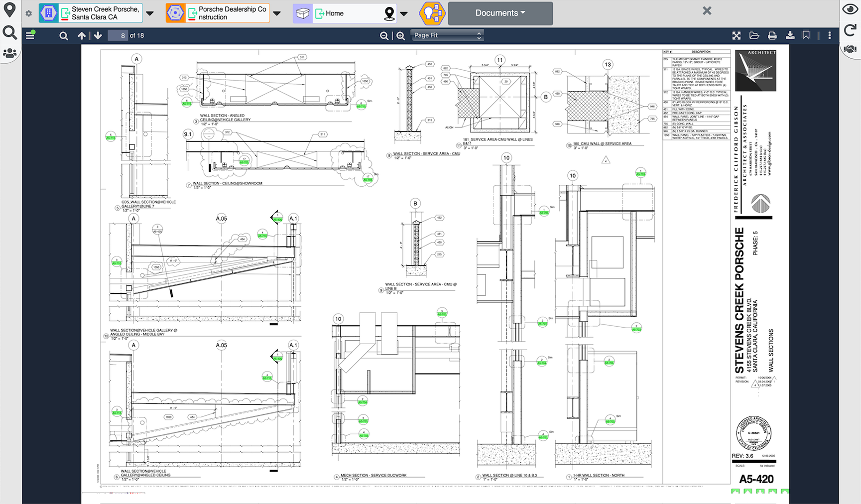Zoom in on the drawing
861x504 pixels.
[x=401, y=36]
